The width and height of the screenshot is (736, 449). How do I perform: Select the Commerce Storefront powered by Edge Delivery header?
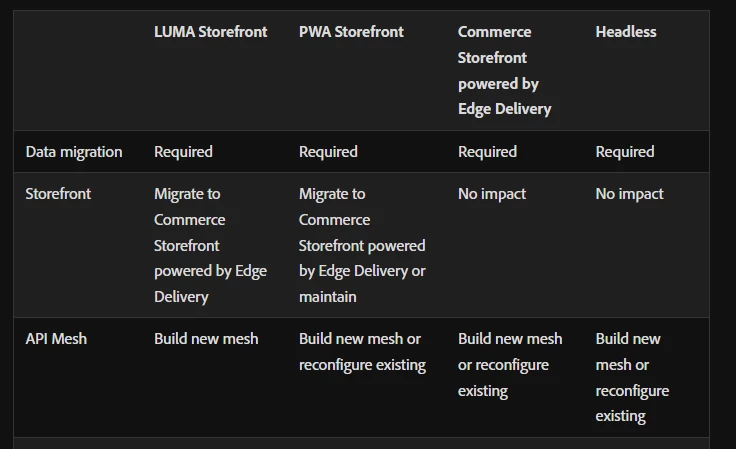(x=505, y=70)
